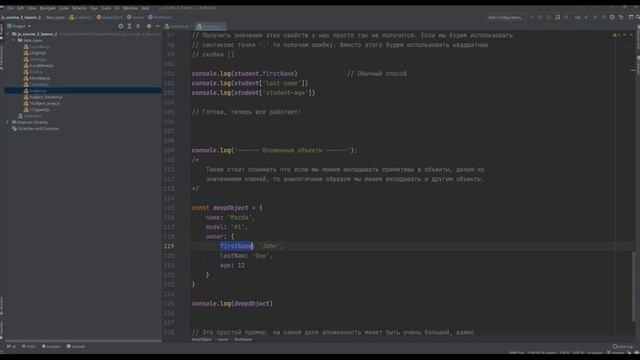Open Git tool window at bottom
This screenshot has height=360, width=640.
pyautogui.click(x=11, y=347)
